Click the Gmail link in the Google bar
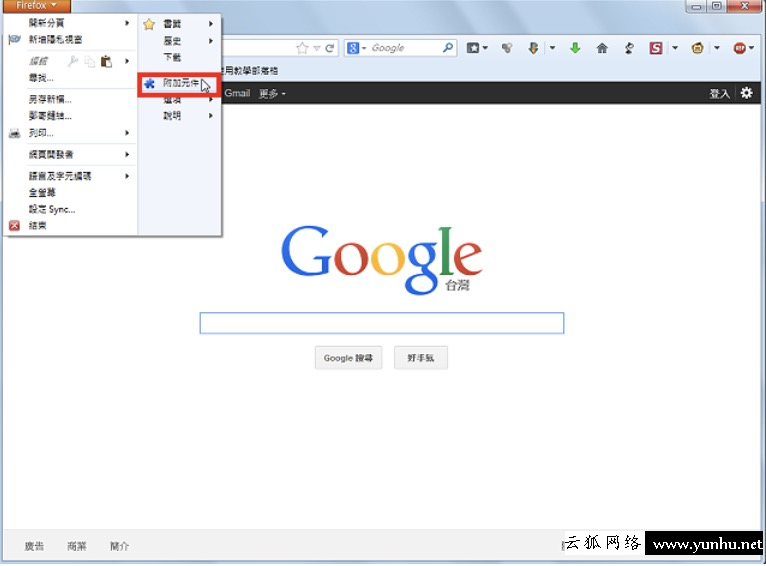Screen dimensions: 766x566 click(x=237, y=93)
